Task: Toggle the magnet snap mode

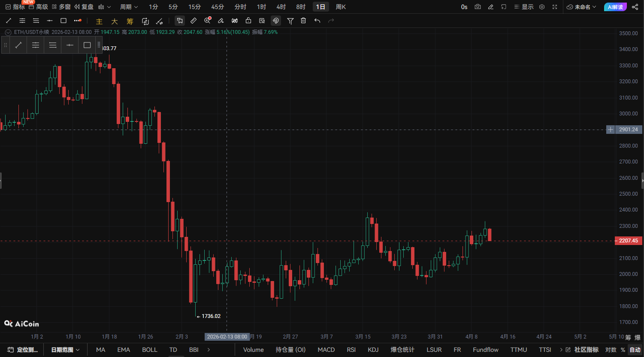Action: click(276, 21)
